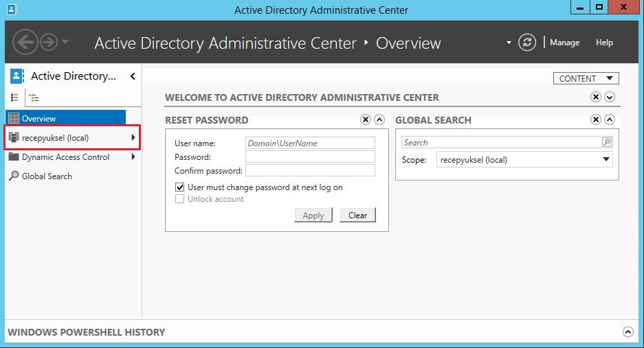Click the refresh icon in header
This screenshot has height=348, width=644.
tap(527, 43)
